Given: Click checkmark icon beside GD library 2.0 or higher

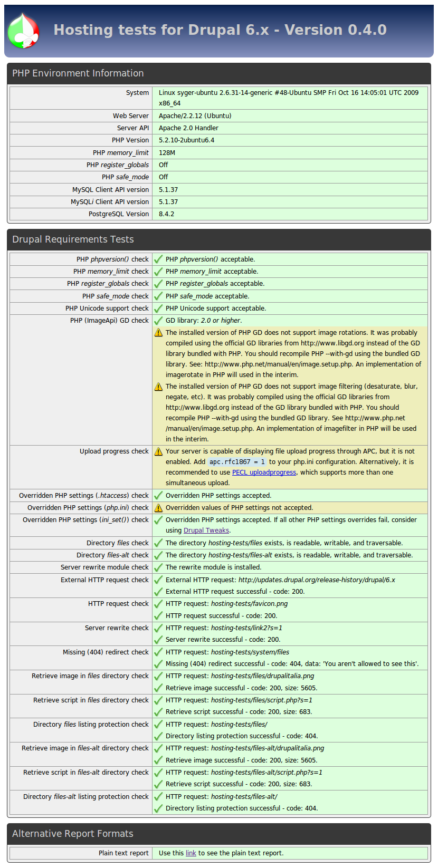Looking at the screenshot, I should point(158,321).
